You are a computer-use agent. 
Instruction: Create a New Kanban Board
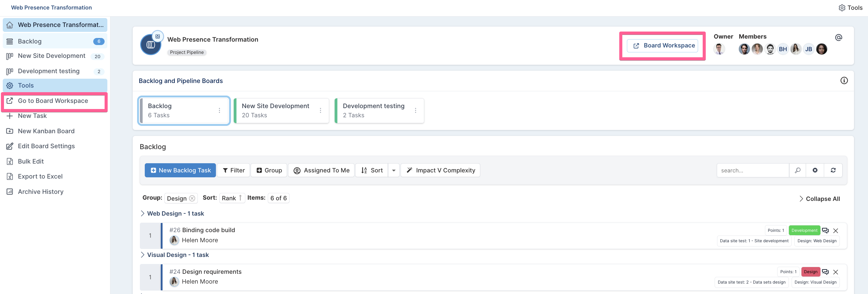55,131
